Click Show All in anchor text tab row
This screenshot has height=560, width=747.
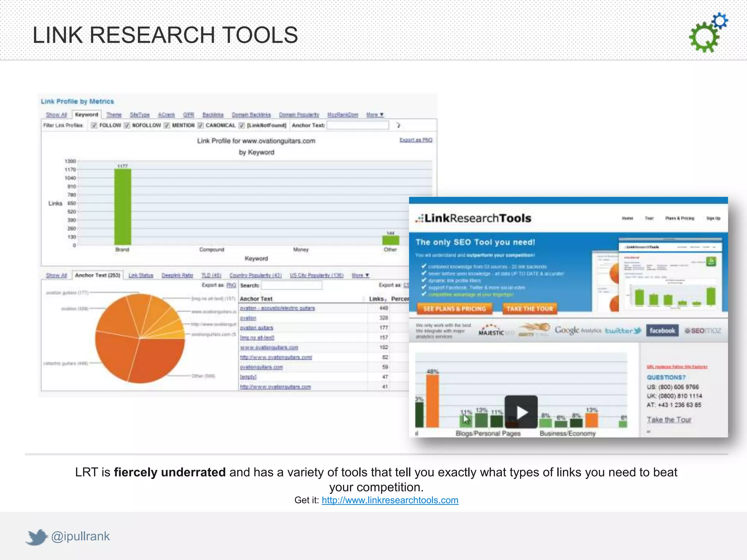coord(57,275)
